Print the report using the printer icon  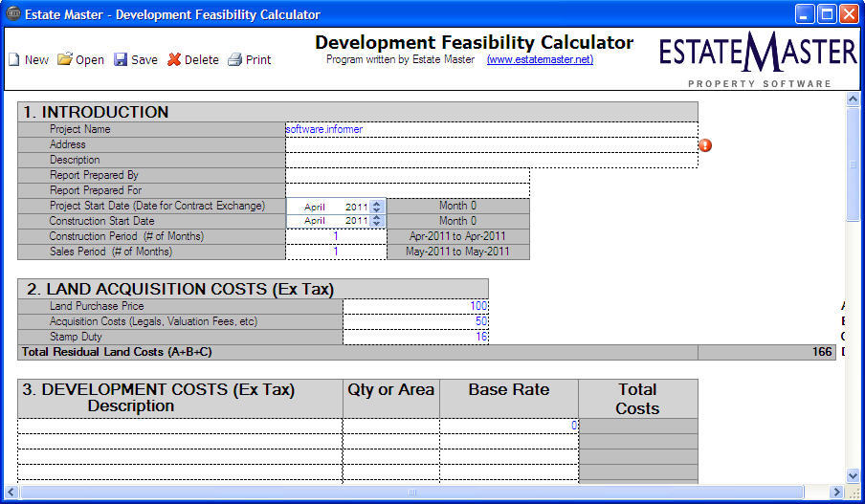tap(235, 59)
